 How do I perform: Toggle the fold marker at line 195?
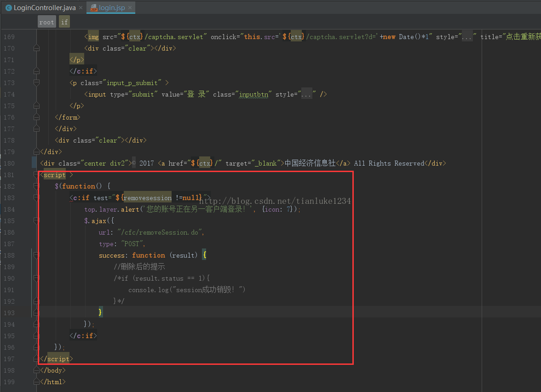pos(36,336)
